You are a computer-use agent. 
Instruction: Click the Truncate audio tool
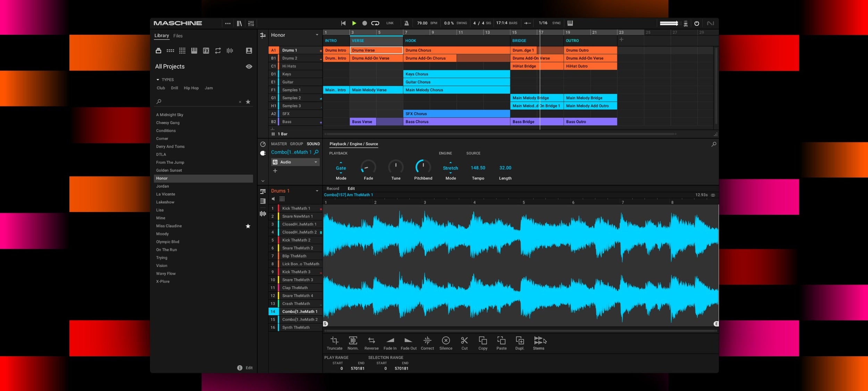(334, 341)
